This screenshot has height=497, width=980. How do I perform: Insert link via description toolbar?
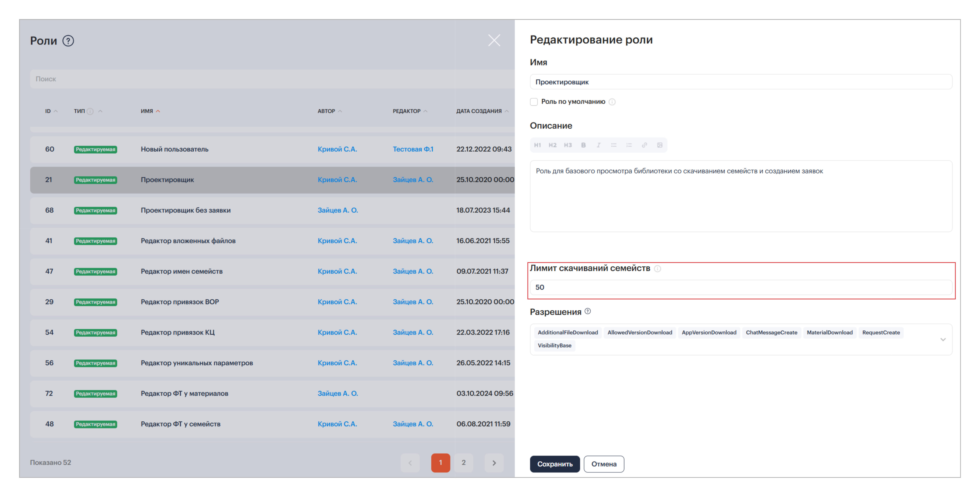(x=644, y=145)
